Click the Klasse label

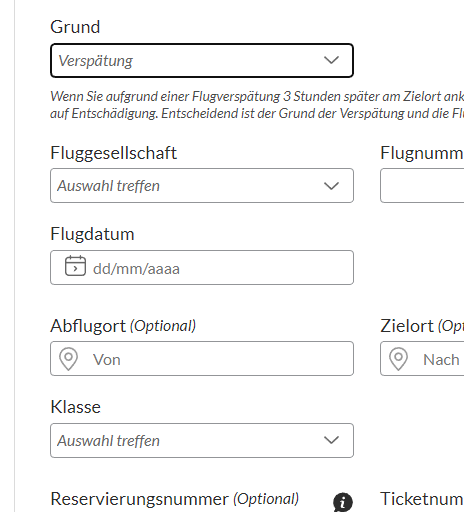75,407
